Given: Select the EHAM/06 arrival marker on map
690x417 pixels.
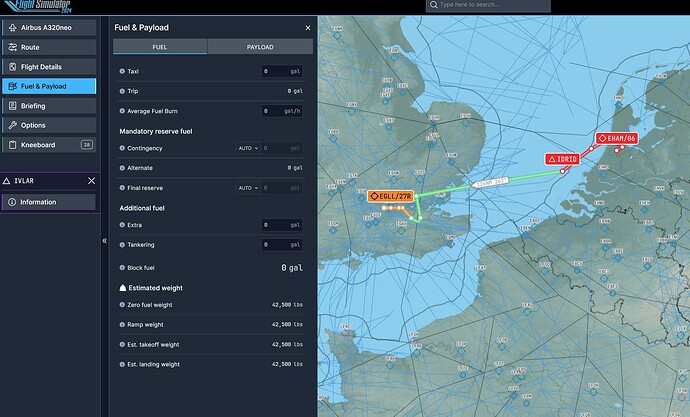Looking at the screenshot, I should tap(617, 138).
